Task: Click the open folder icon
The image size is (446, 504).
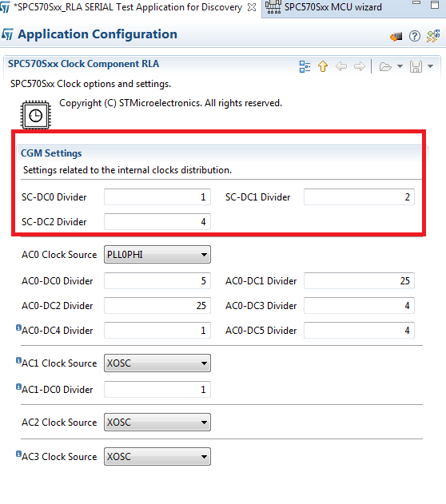Action: [x=385, y=66]
